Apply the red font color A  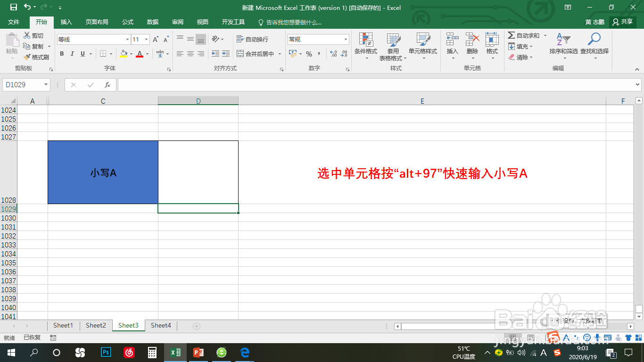(x=140, y=54)
